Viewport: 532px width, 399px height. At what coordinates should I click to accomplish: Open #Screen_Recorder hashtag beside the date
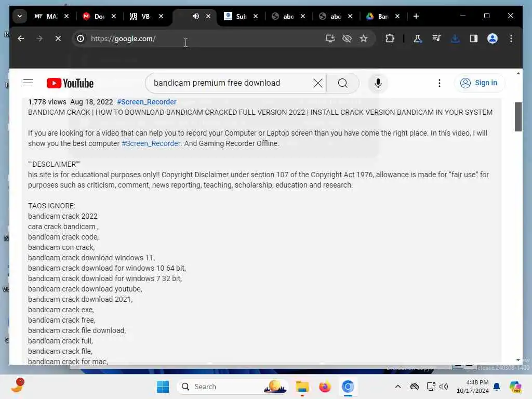(147, 102)
